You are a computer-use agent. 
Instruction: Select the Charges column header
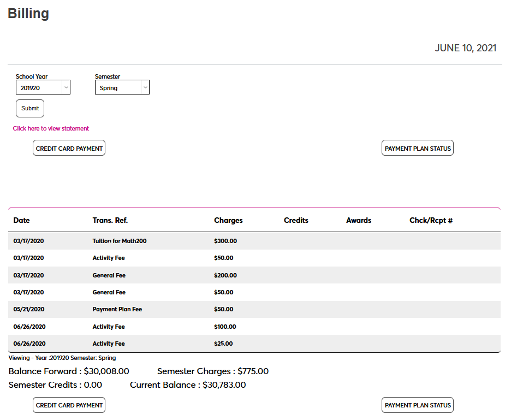pyautogui.click(x=228, y=220)
